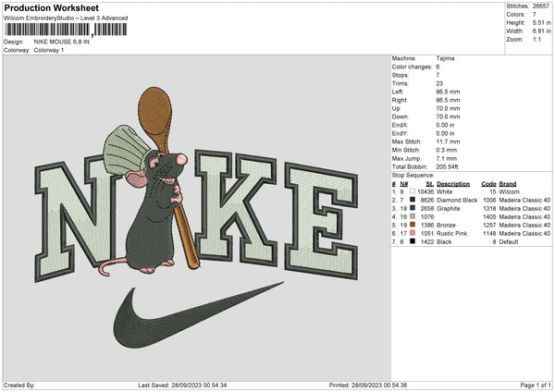
Task: Click the 'Rustic Pink' description text
Action: click(452, 234)
